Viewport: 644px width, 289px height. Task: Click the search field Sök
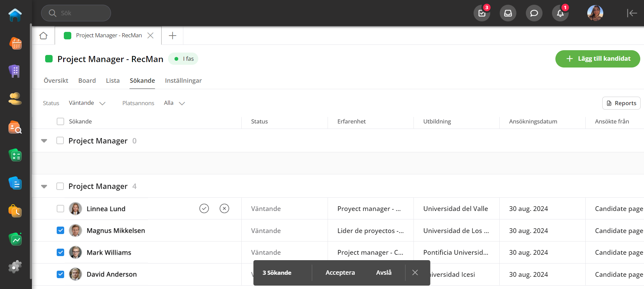tap(76, 13)
